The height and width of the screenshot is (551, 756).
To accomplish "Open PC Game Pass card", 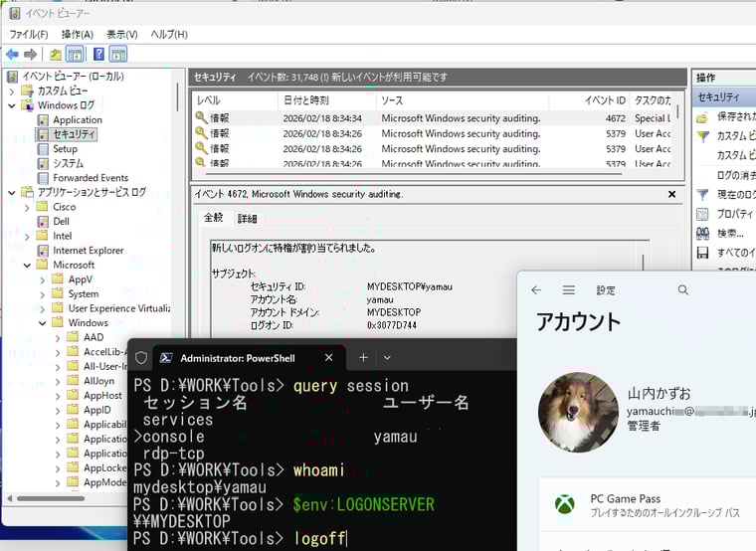I will [648, 505].
